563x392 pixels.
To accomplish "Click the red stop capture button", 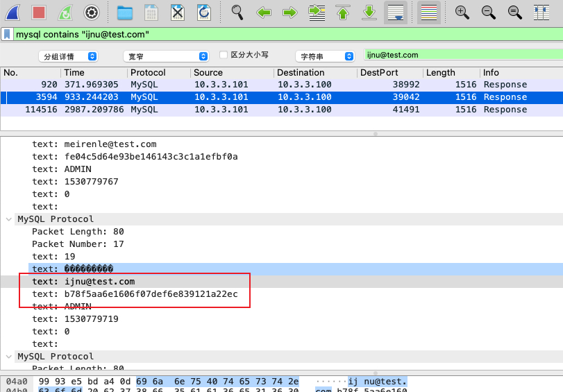I will tap(38, 12).
